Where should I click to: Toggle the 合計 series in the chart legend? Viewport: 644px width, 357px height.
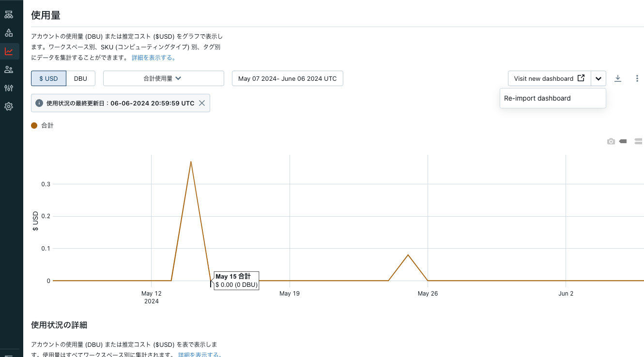(x=42, y=125)
